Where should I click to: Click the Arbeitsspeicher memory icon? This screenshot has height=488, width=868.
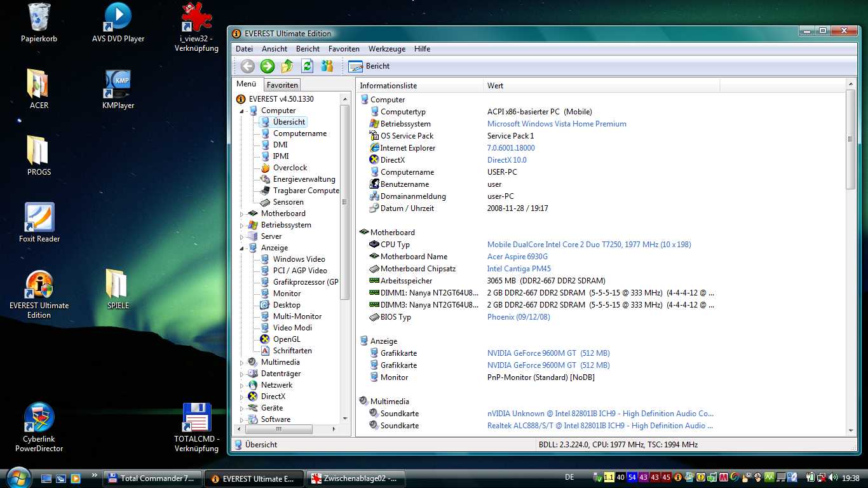374,281
